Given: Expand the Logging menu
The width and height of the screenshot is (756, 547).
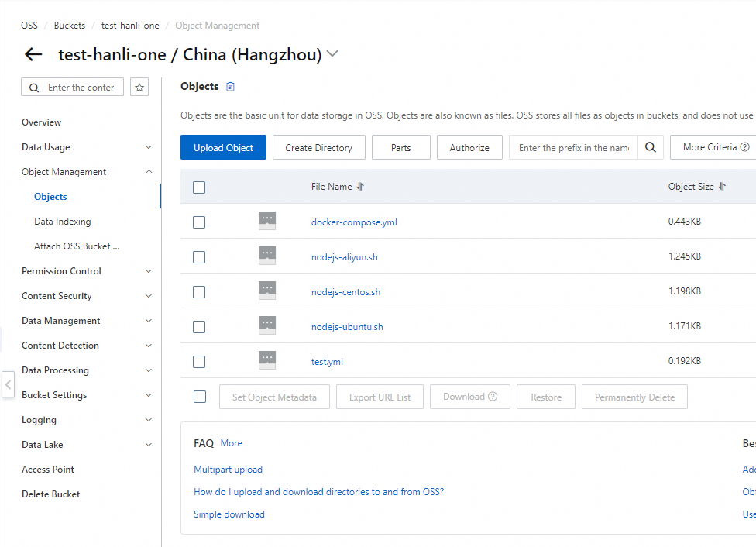Looking at the screenshot, I should tap(149, 420).
